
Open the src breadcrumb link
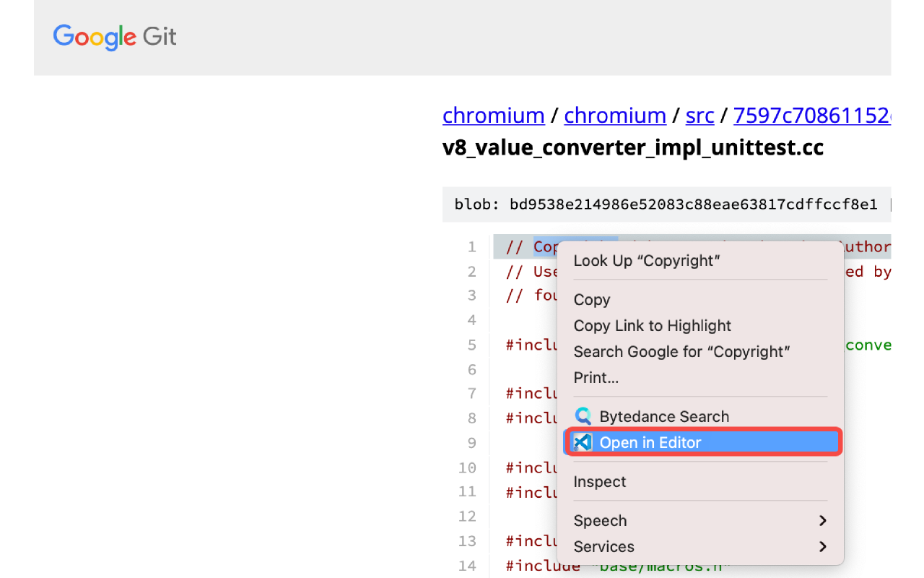pos(700,116)
